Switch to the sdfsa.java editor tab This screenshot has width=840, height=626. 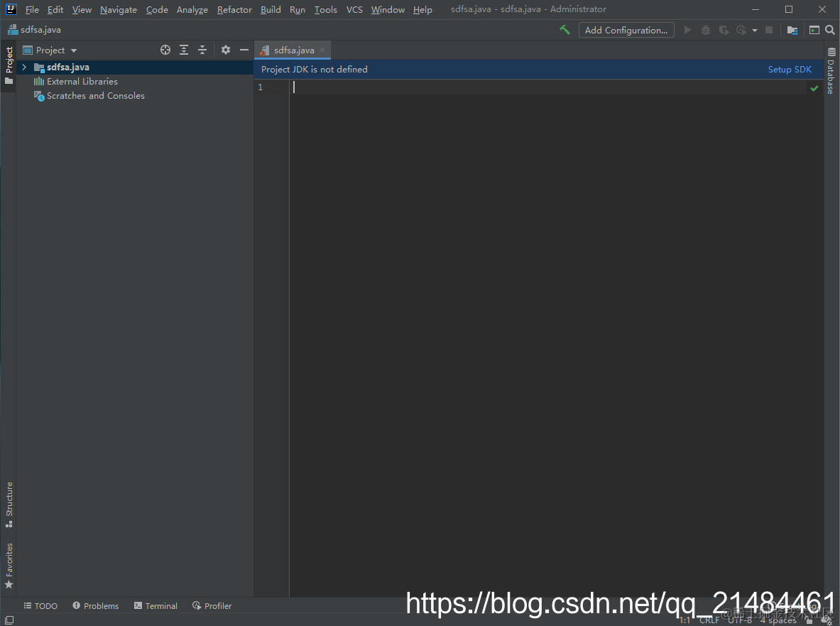click(x=293, y=50)
